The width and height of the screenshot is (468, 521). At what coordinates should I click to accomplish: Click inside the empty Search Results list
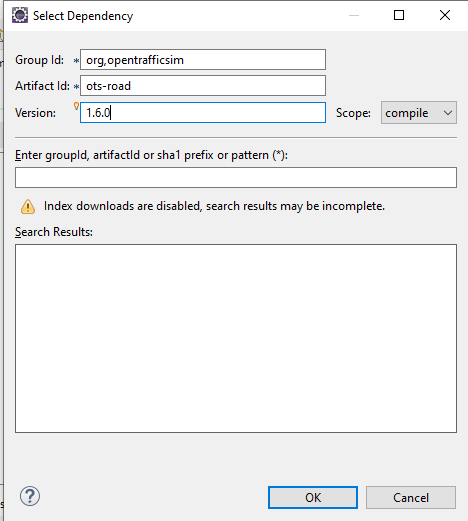click(x=236, y=338)
